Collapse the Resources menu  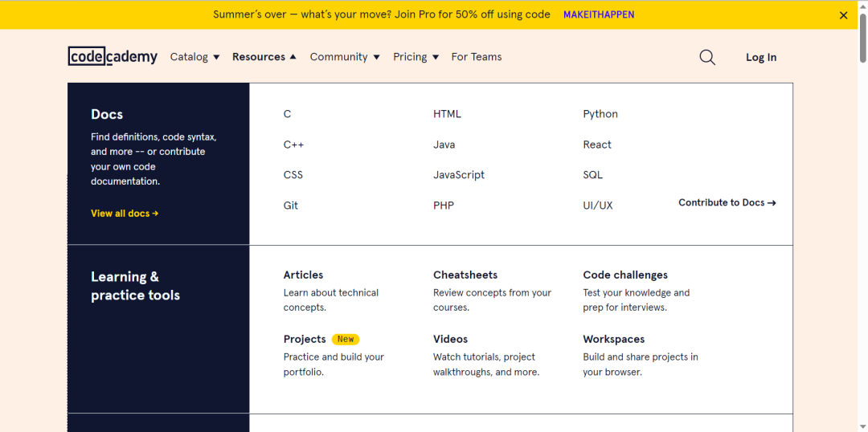264,56
